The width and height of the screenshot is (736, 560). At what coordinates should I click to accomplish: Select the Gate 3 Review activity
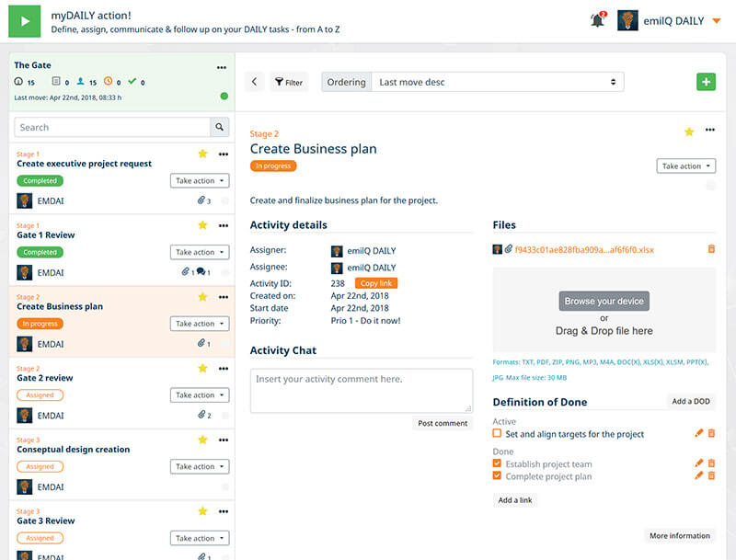(x=45, y=520)
